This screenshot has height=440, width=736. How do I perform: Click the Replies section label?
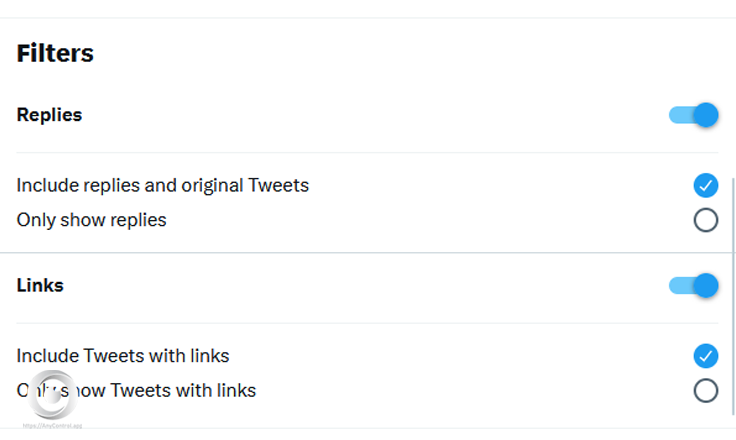coord(49,115)
